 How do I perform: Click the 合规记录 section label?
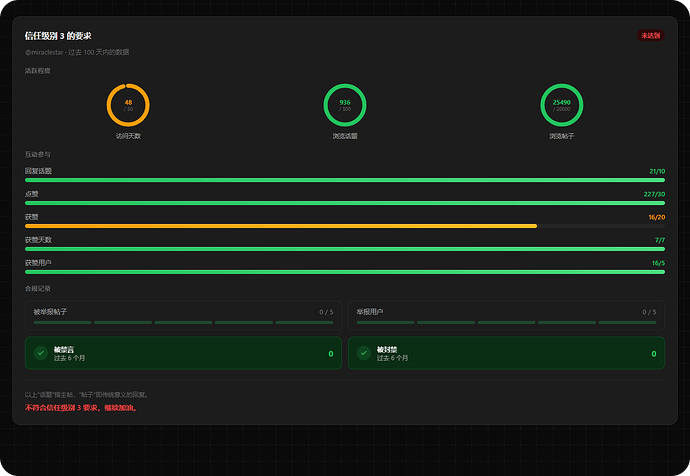click(x=38, y=289)
